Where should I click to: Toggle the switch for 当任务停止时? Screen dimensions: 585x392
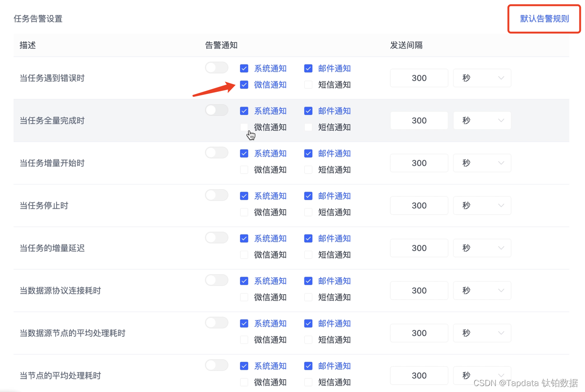pyautogui.click(x=217, y=195)
